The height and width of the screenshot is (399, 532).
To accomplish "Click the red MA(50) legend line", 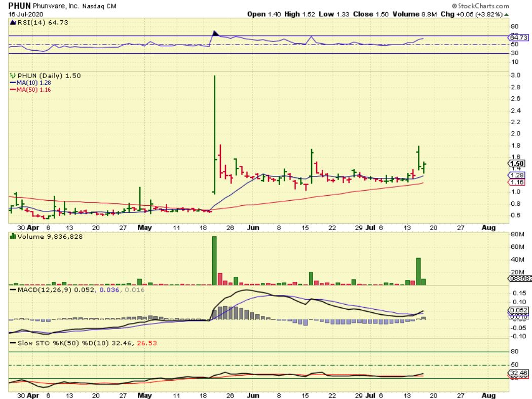I will pyautogui.click(x=13, y=90).
